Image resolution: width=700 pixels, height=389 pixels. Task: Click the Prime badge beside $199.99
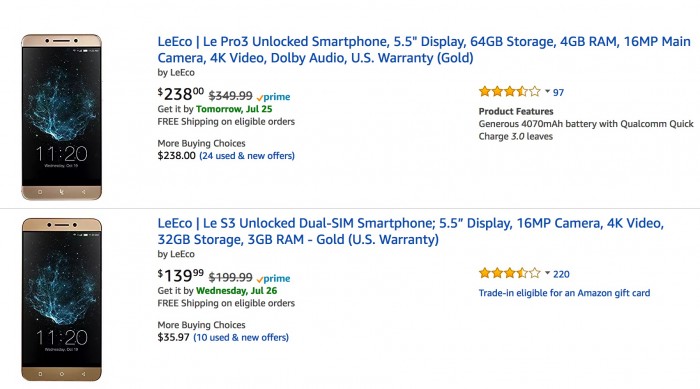pyautogui.click(x=273, y=279)
